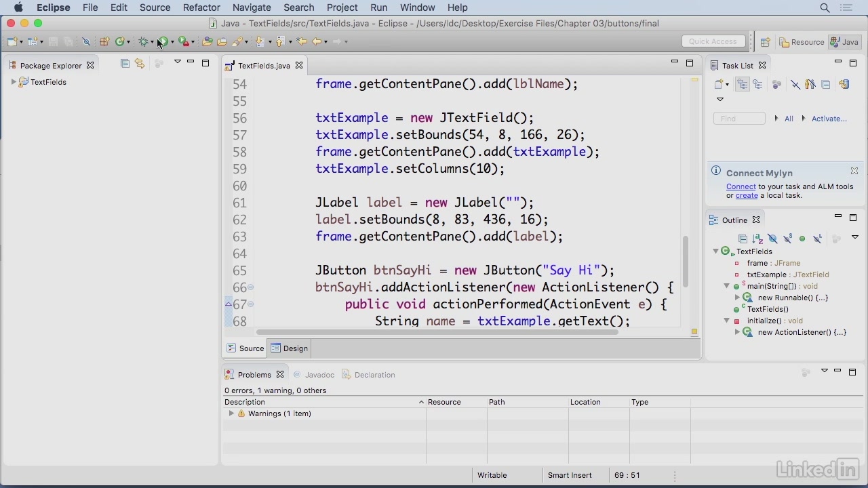Click the New wizard toolbar icon

click(x=12, y=41)
